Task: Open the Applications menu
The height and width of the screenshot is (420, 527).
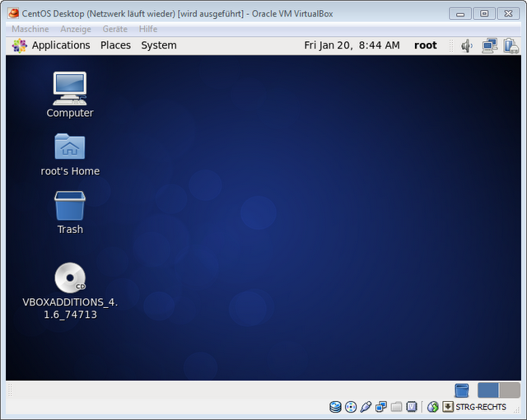Action: point(51,45)
